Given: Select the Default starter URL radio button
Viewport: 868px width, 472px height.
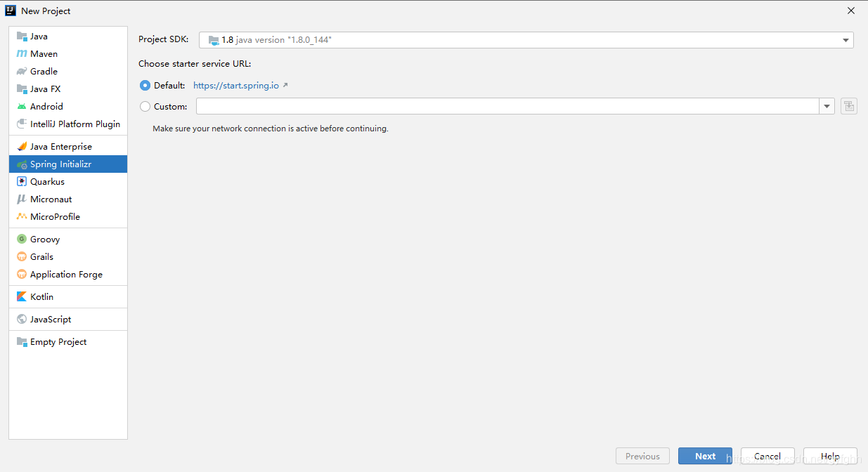Looking at the screenshot, I should [x=145, y=85].
